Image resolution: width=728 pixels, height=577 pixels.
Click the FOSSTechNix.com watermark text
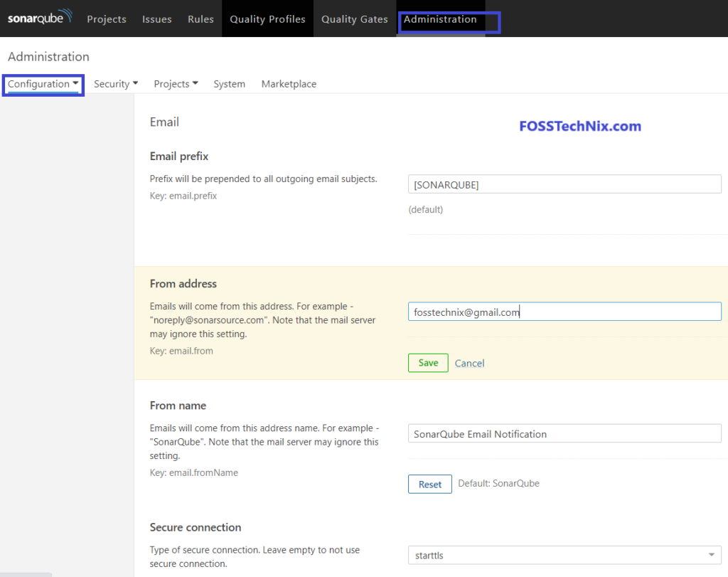coord(580,127)
